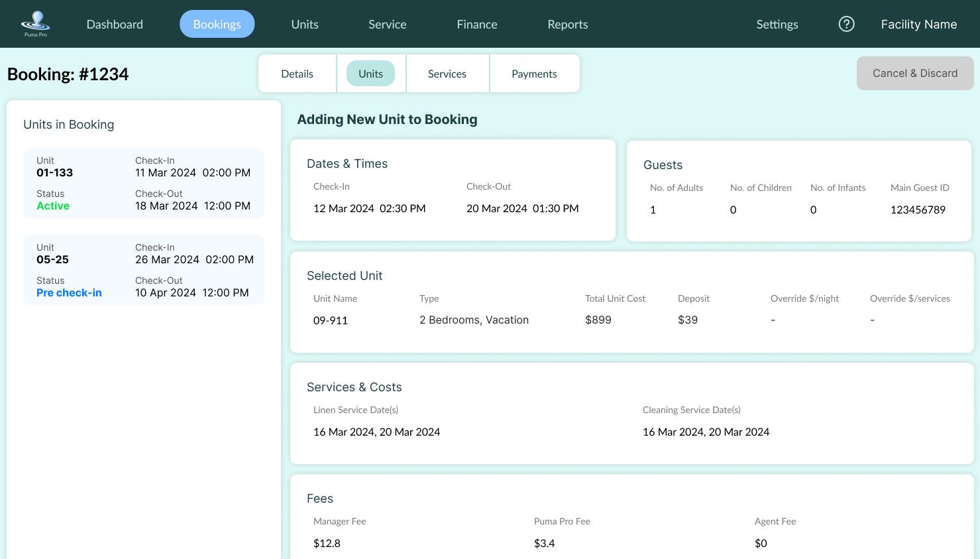980x559 pixels.
Task: Click the Agent Fee value $0
Action: pyautogui.click(x=761, y=544)
